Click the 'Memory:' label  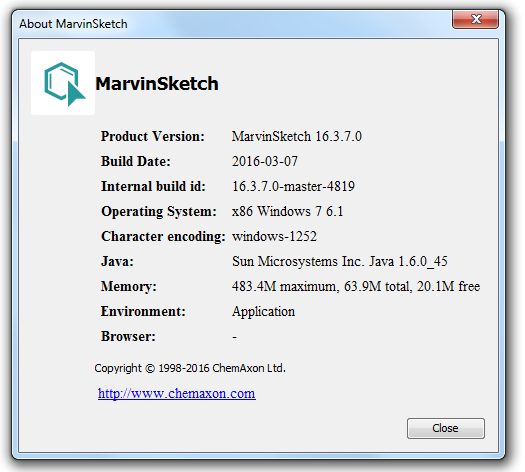(129, 287)
